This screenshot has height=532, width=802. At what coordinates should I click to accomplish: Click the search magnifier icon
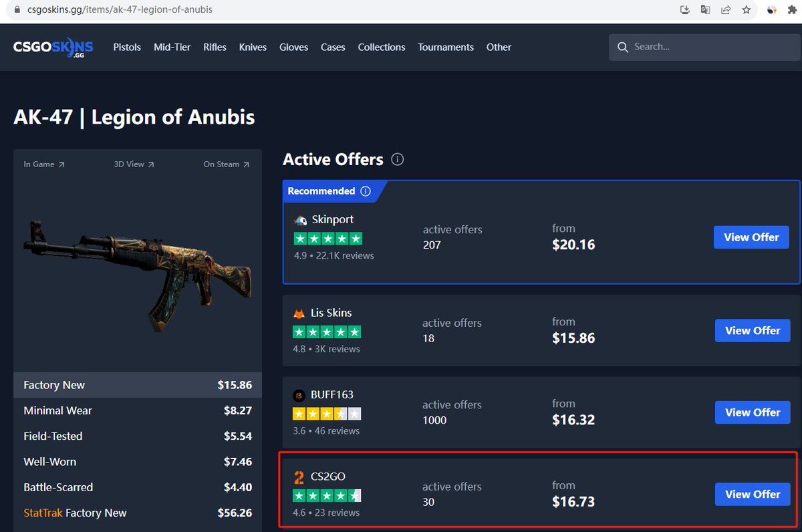tap(623, 47)
